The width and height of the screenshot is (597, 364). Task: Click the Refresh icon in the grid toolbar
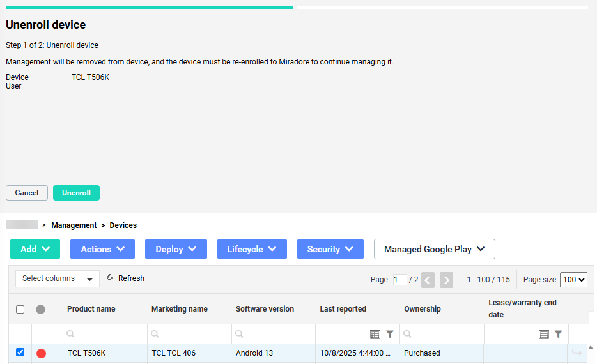point(110,278)
